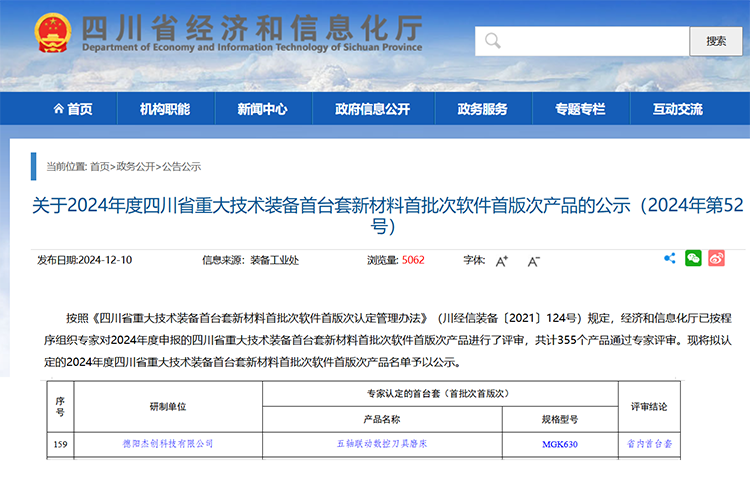The image size is (750, 482).
Task: Increase font size with A+ icon
Action: click(x=502, y=261)
